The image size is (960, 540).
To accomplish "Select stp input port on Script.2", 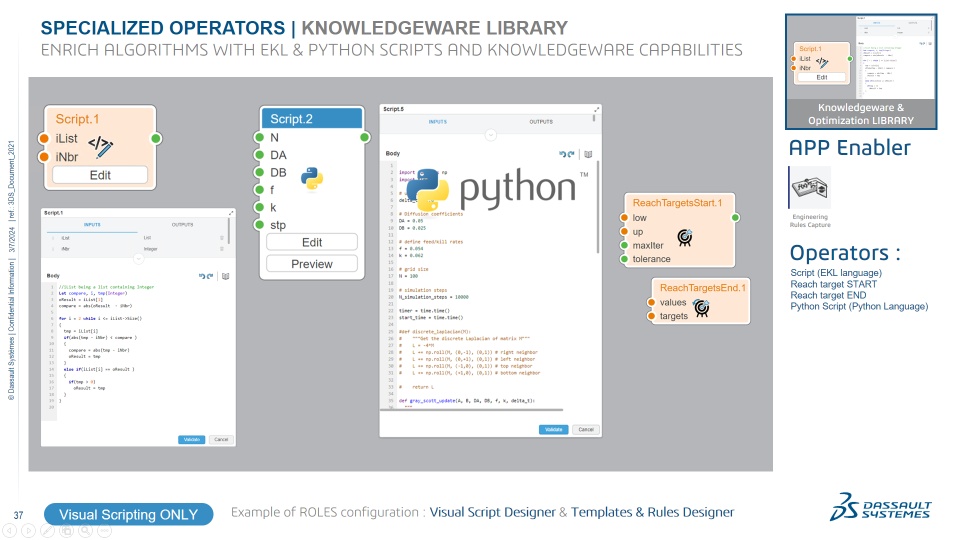I will (259, 225).
